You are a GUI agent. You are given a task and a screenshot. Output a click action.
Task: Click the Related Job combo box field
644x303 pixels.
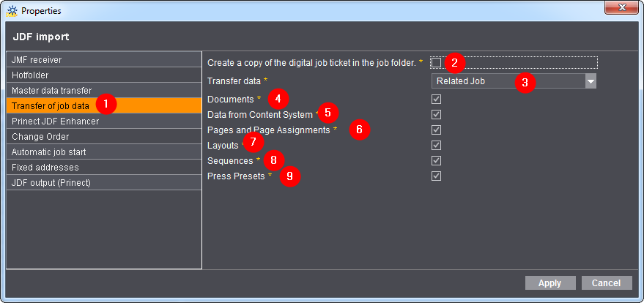(x=506, y=81)
